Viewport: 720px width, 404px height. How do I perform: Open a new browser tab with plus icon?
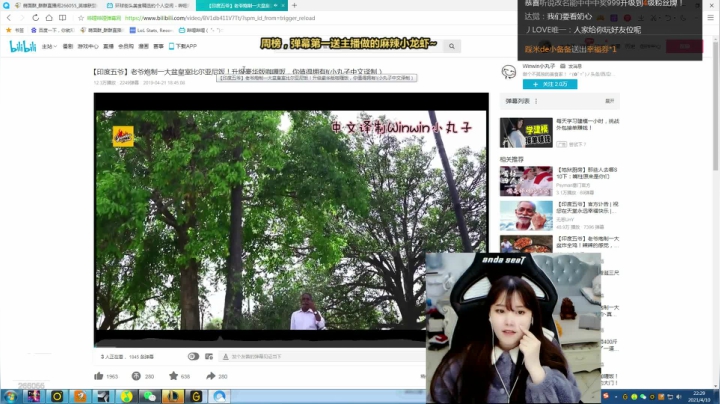coord(294,6)
